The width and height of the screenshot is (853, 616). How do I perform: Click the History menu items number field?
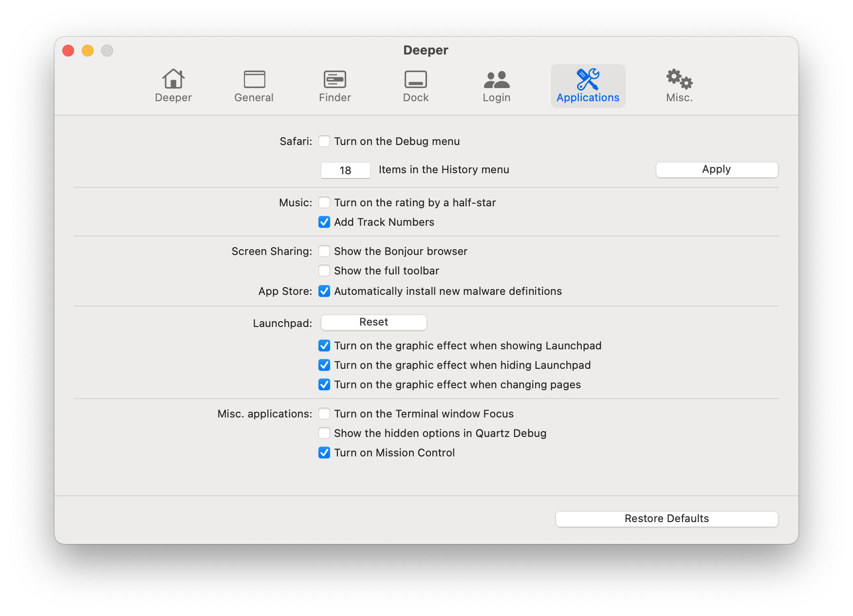tap(345, 170)
